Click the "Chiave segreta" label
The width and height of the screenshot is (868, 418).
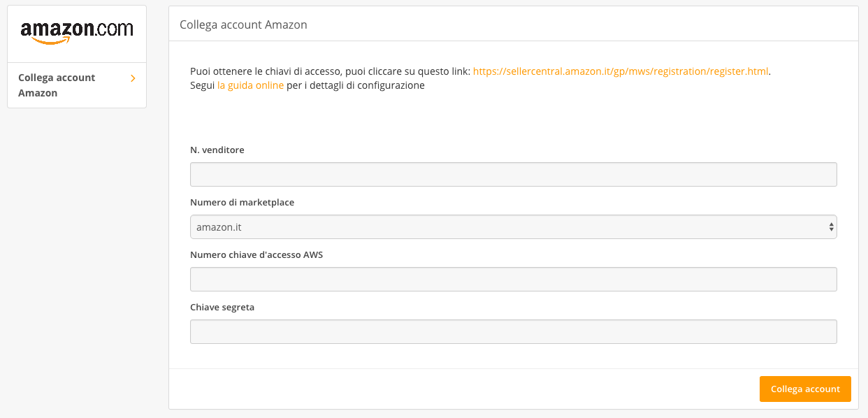[222, 307]
